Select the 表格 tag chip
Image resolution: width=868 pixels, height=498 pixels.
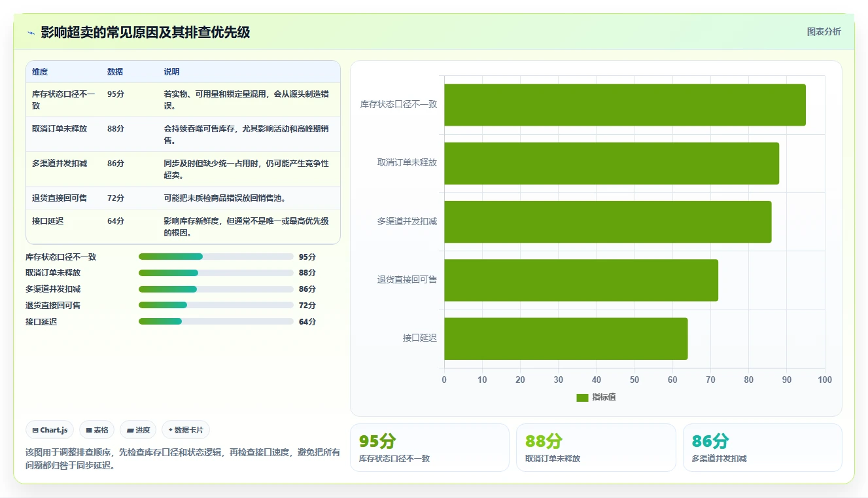click(97, 430)
